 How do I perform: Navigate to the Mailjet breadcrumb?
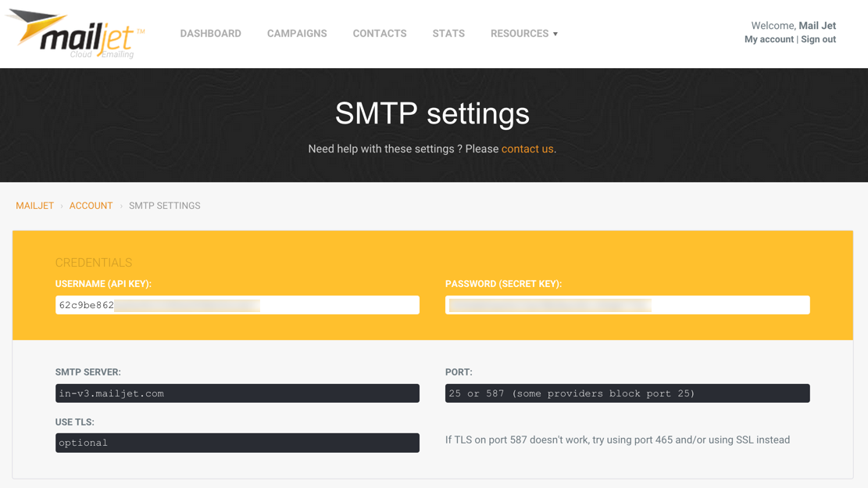(35, 206)
